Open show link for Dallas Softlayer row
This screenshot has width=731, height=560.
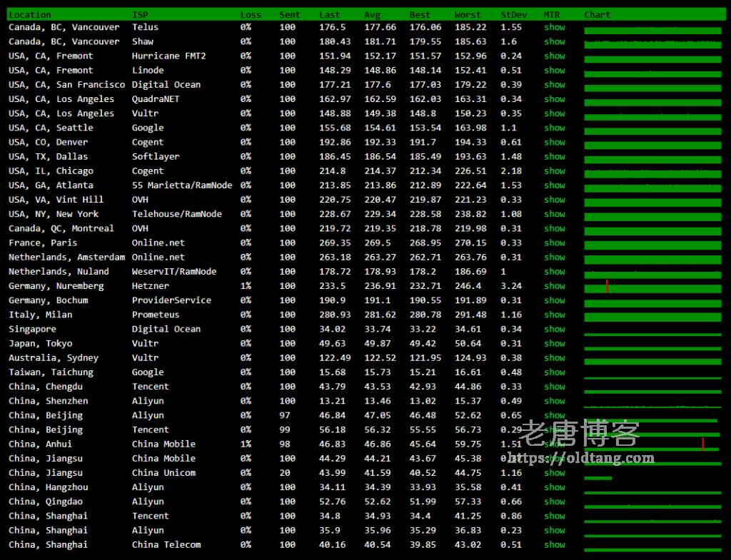tap(554, 156)
